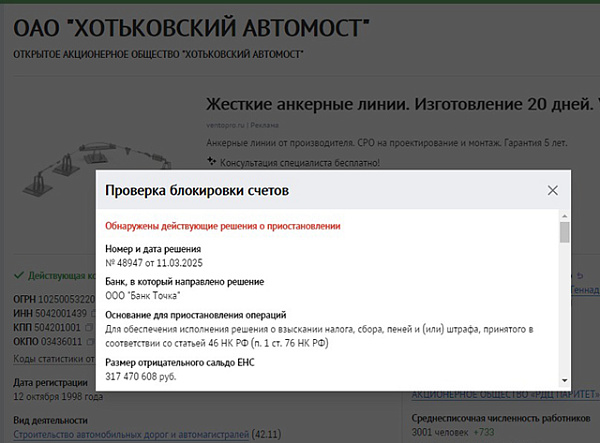
Task: Close the account blocking check dialog
Action: click(552, 190)
